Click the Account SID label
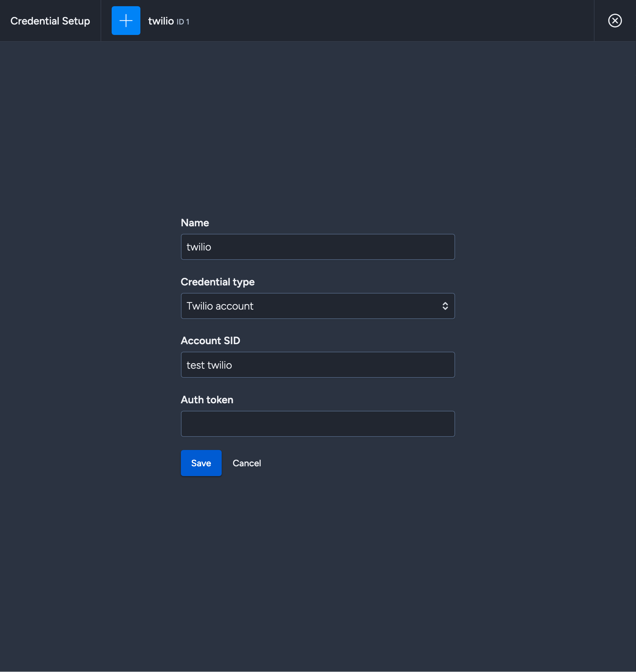The image size is (636, 672). [210, 341]
